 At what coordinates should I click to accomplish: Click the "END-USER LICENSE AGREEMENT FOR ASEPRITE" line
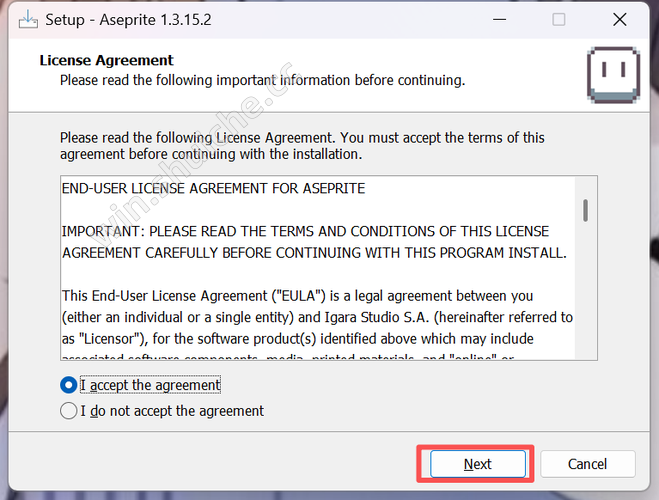pos(214,188)
